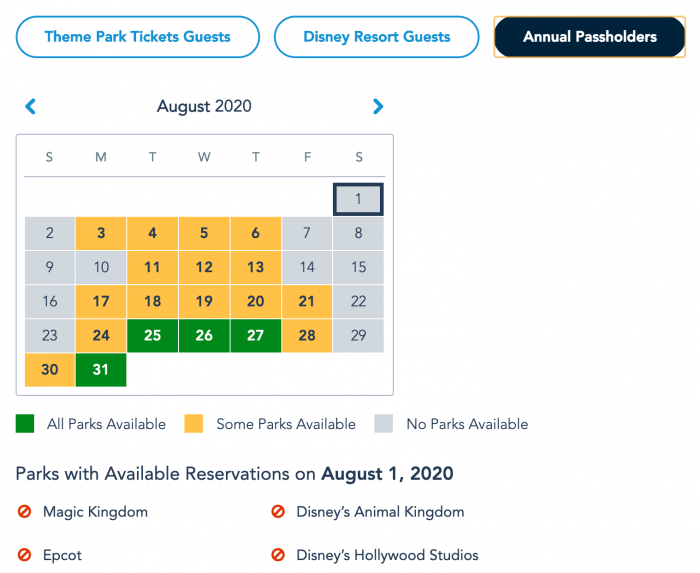Click the yellow Some Parks Available swatch
700x573 pixels.
pyautogui.click(x=195, y=424)
